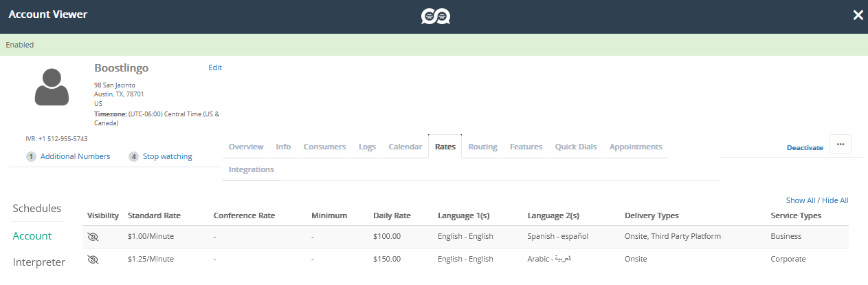The width and height of the screenshot is (868, 285).
Task: Open the Features tab
Action: coord(526,147)
